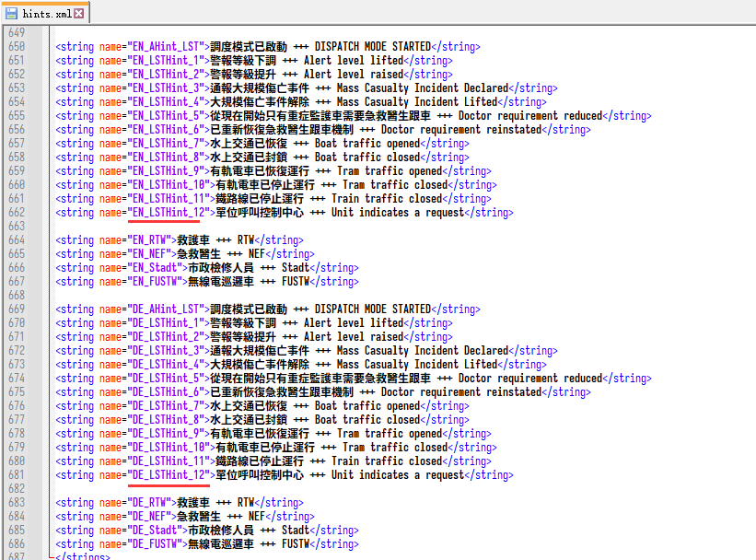Viewport: 756px width, 560px height.
Task: Click "Mass Casualty Incident Lifted" on line 654
Action: click(x=417, y=102)
